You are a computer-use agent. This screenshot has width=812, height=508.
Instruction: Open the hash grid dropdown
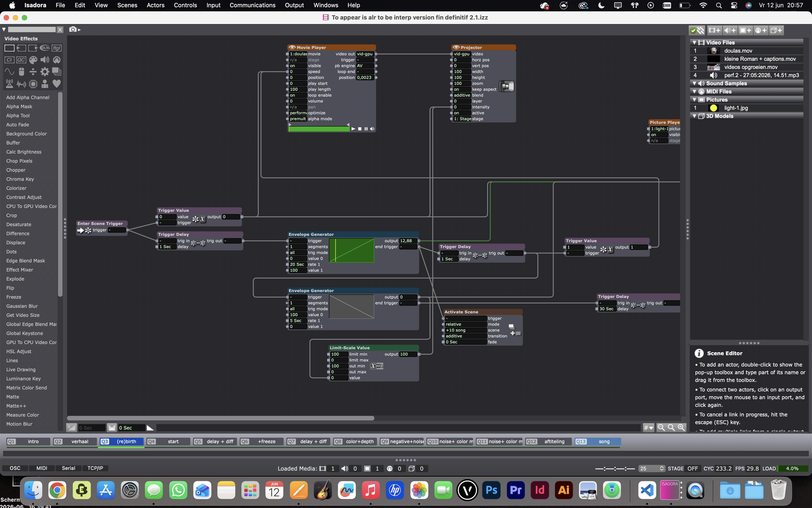648,428
